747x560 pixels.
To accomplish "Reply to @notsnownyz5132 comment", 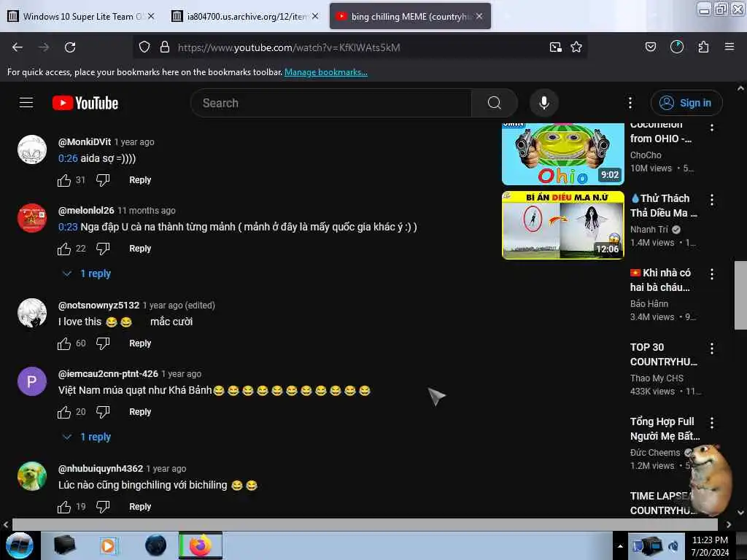I will pos(140,343).
